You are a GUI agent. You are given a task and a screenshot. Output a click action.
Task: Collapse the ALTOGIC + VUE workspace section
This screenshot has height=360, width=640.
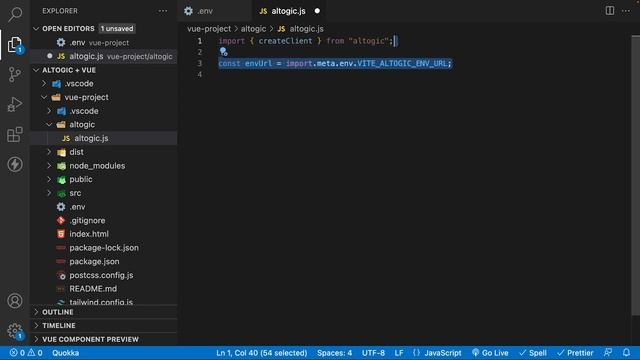tap(36, 70)
